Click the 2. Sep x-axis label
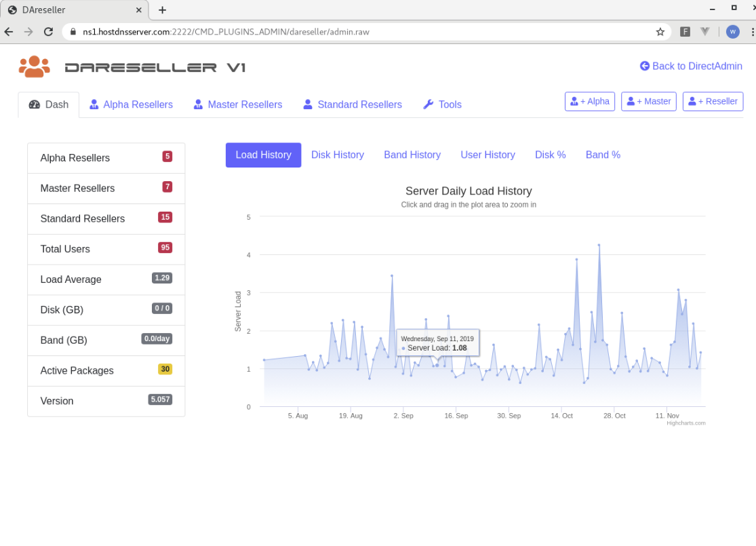 403,416
